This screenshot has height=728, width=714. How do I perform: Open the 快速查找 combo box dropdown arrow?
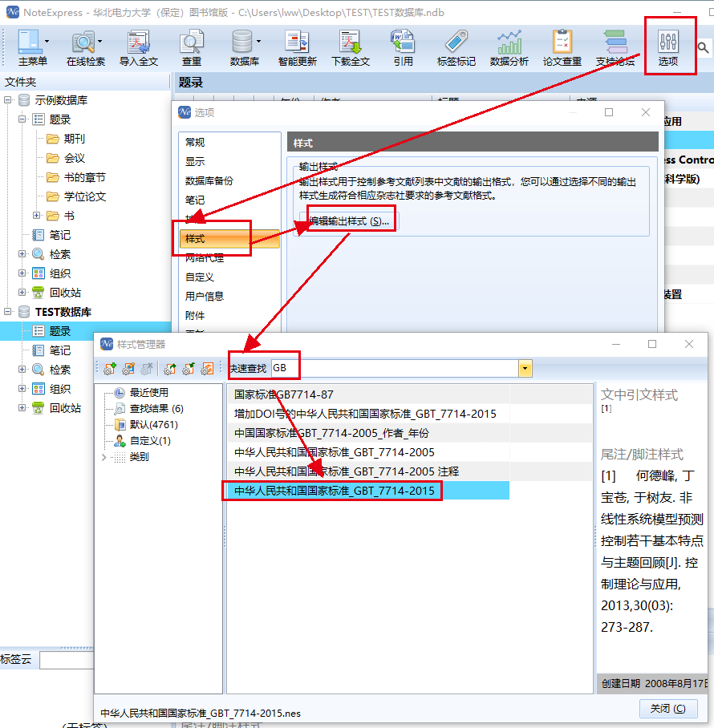(525, 369)
